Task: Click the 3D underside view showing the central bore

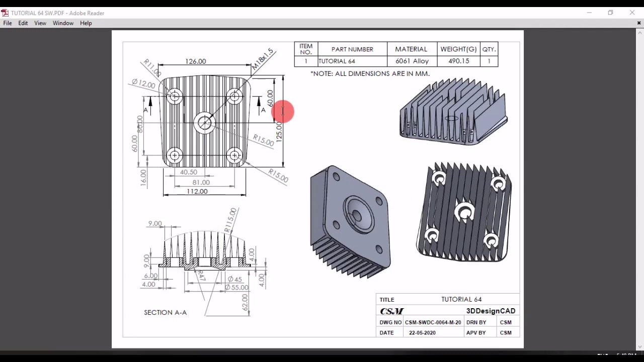Action: click(x=350, y=221)
